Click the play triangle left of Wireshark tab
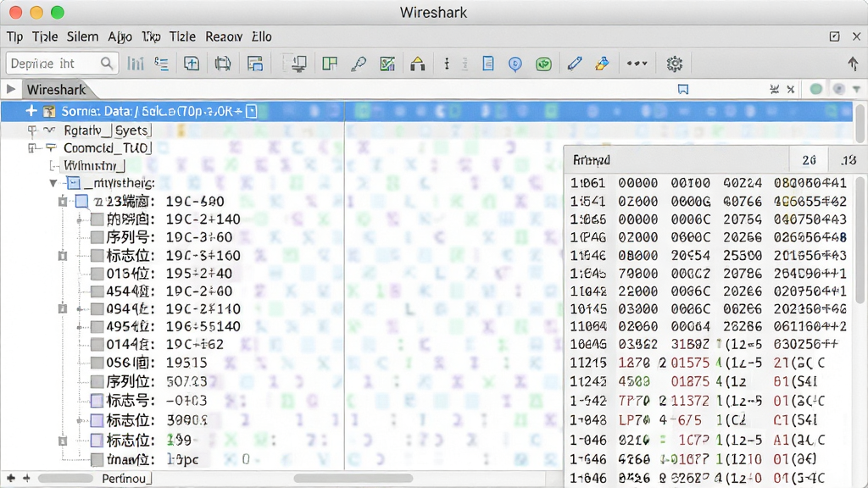The height and width of the screenshot is (488, 868). click(10, 89)
